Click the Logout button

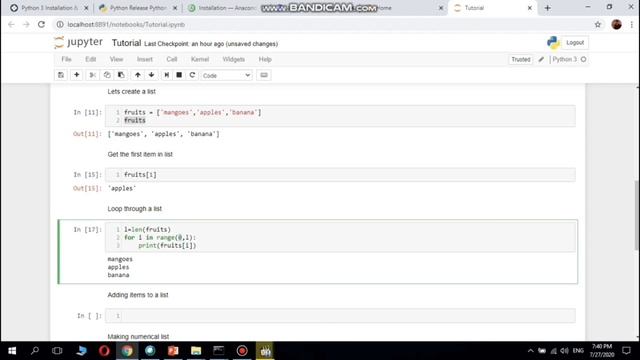coord(575,42)
